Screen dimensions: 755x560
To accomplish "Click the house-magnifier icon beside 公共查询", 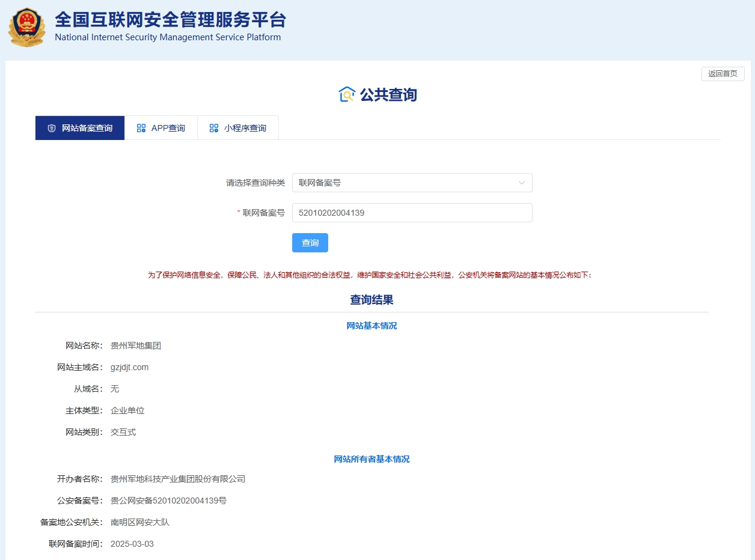I will (347, 94).
